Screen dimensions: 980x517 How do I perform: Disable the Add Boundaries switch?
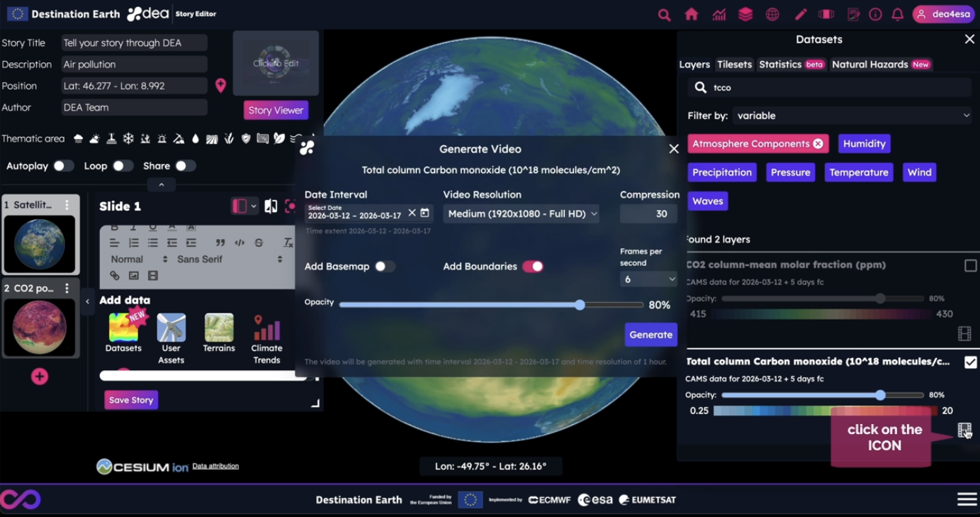click(x=533, y=267)
